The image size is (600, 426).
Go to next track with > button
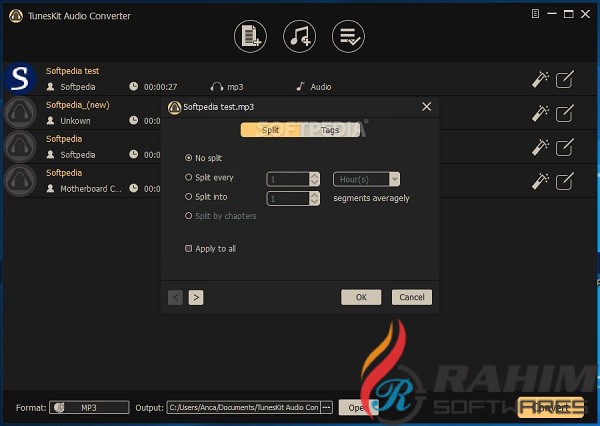pyautogui.click(x=196, y=297)
